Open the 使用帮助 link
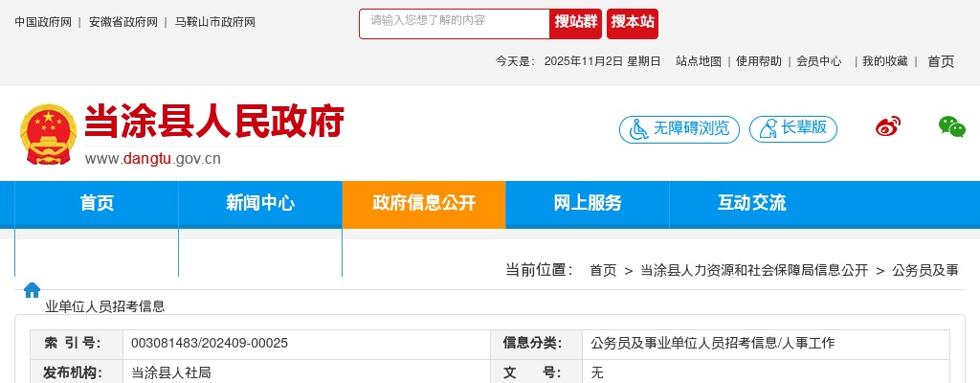The width and height of the screenshot is (980, 383). [x=759, y=61]
